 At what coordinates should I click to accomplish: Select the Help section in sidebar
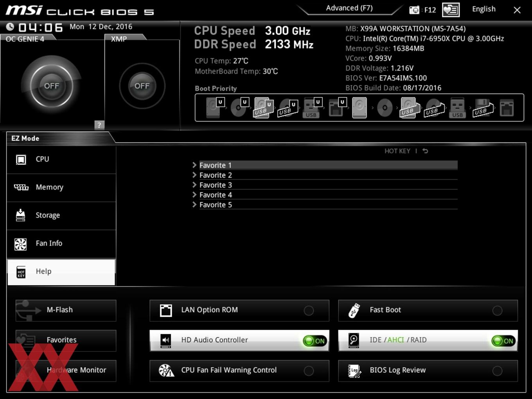pos(61,272)
